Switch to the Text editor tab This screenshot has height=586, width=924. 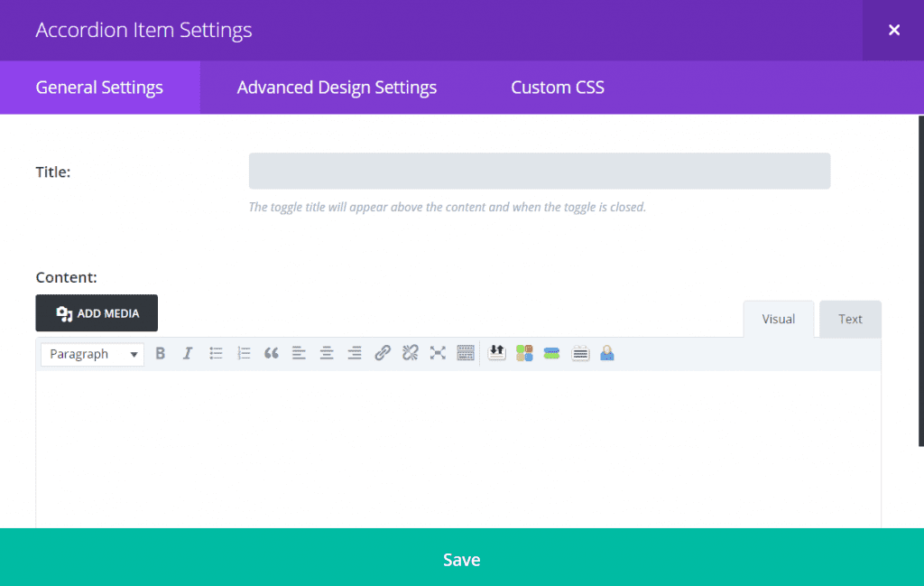pyautogui.click(x=849, y=319)
